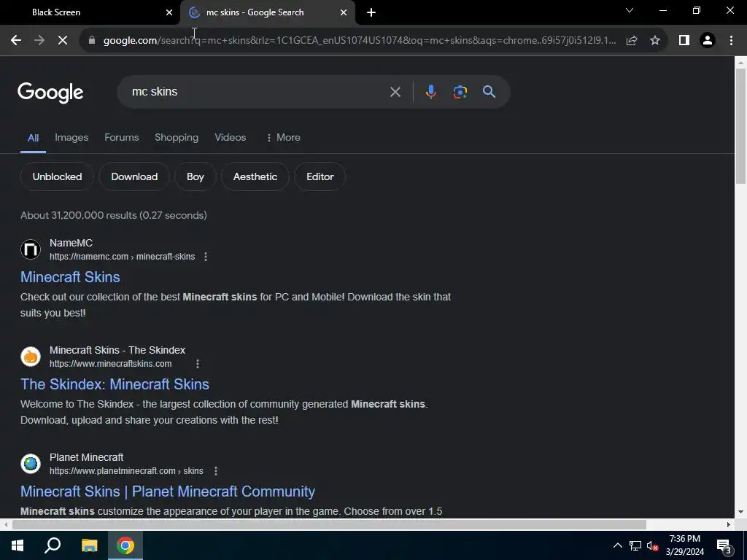Search by image with Google Lens icon
Screen dimensions: 747x560
tap(460, 92)
